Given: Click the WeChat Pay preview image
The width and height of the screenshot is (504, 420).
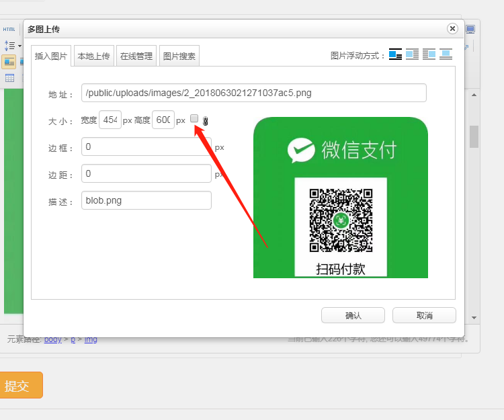Looking at the screenshot, I should click(341, 198).
